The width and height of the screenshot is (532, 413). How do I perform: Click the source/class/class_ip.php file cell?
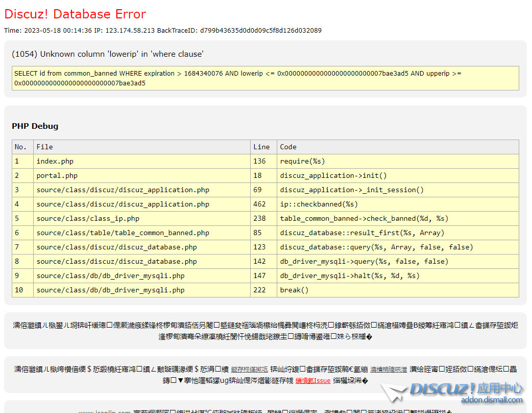click(x=88, y=219)
